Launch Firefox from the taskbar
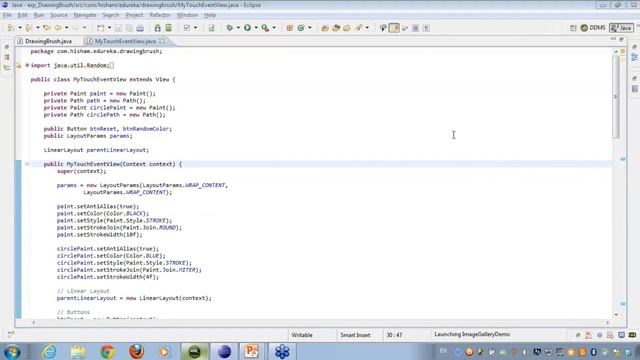This screenshot has height=360, width=640. [136, 351]
